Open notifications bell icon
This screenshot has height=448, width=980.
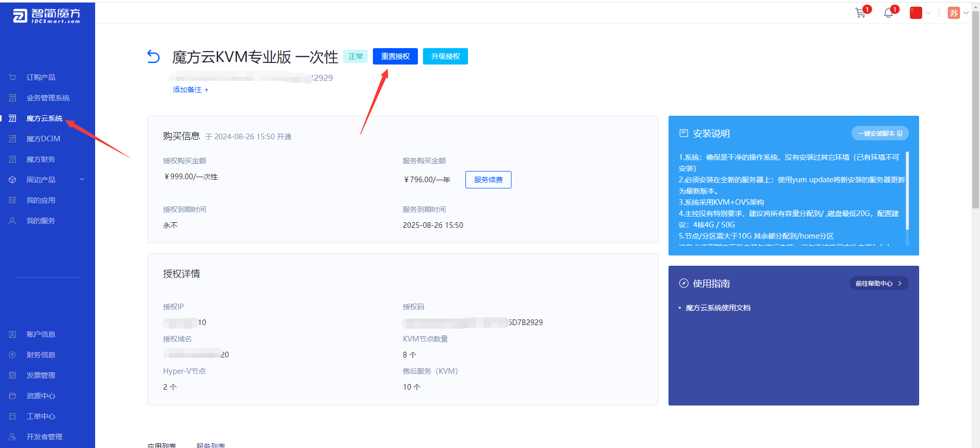[888, 13]
